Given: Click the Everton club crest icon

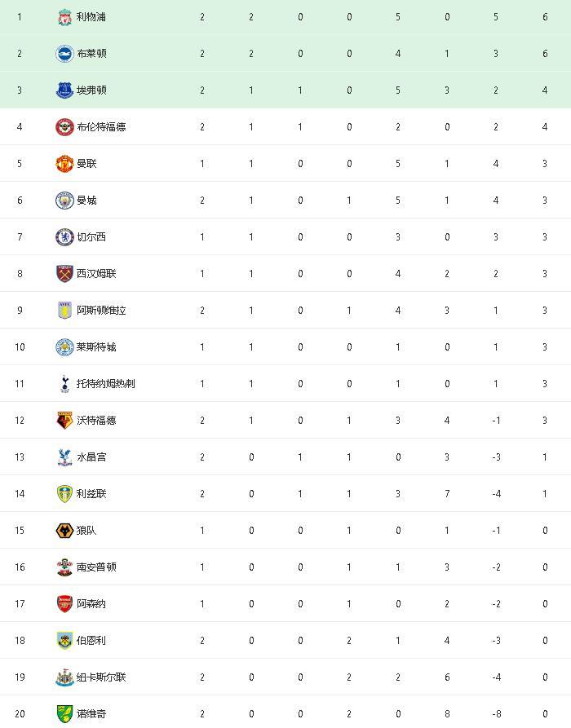Looking at the screenshot, I should tap(64, 90).
